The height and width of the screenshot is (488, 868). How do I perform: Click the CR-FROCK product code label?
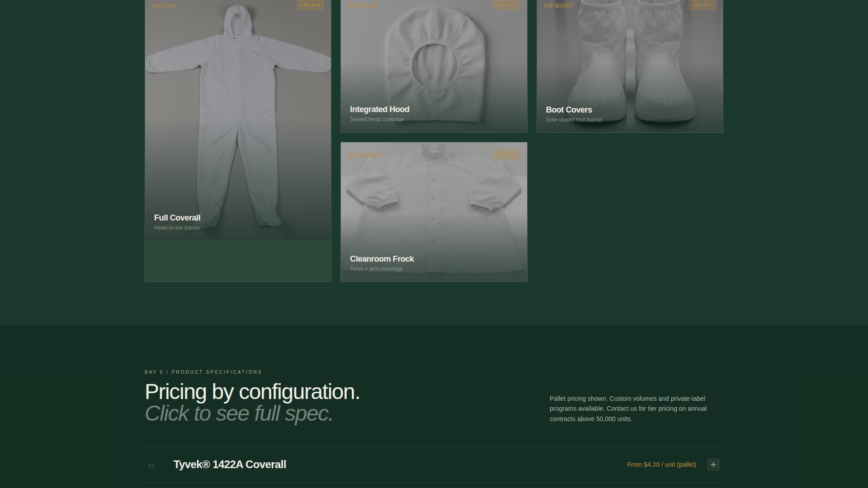[365, 155]
